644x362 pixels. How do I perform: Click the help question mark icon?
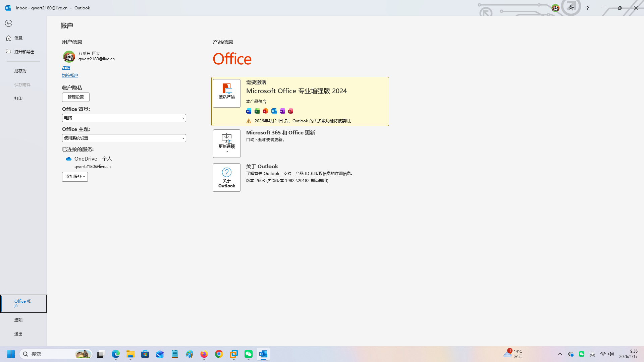[x=587, y=8]
